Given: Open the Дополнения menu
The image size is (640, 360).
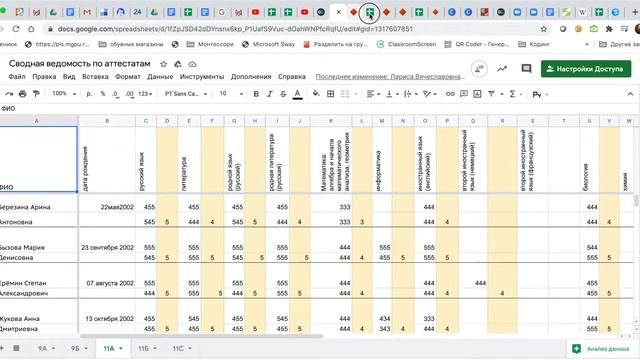Looking at the screenshot, I should click(x=251, y=77).
